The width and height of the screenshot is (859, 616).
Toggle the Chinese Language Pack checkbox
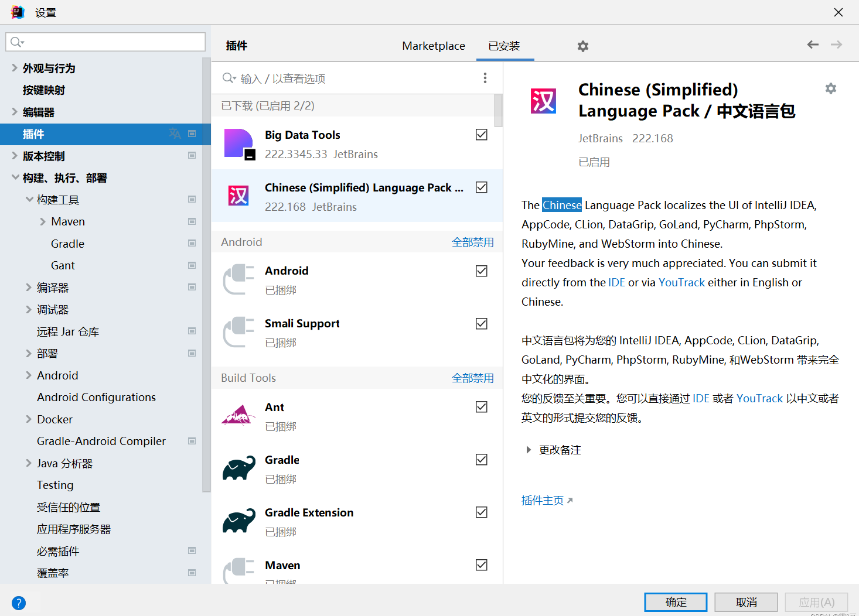(482, 187)
